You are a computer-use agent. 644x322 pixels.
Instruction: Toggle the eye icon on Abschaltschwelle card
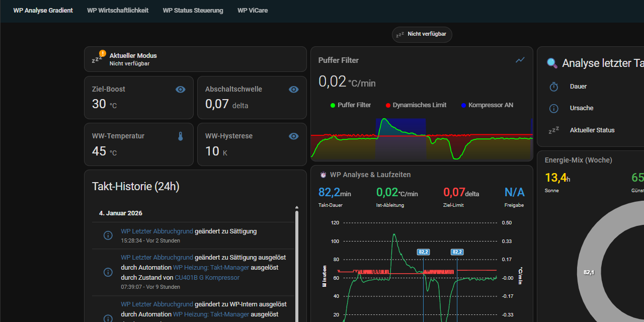click(x=293, y=89)
